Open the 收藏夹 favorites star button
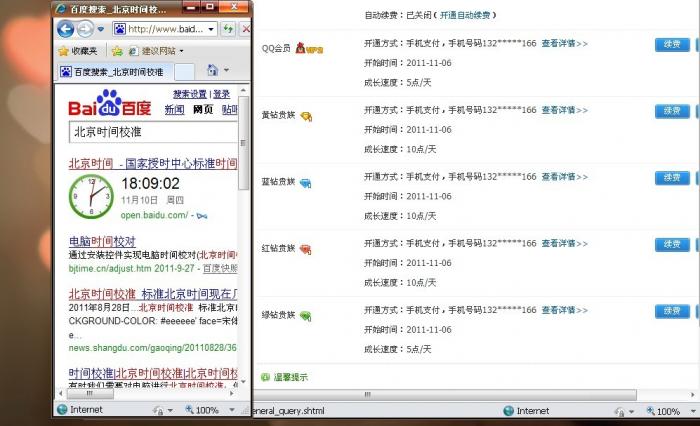The image size is (700, 426). [x=78, y=51]
